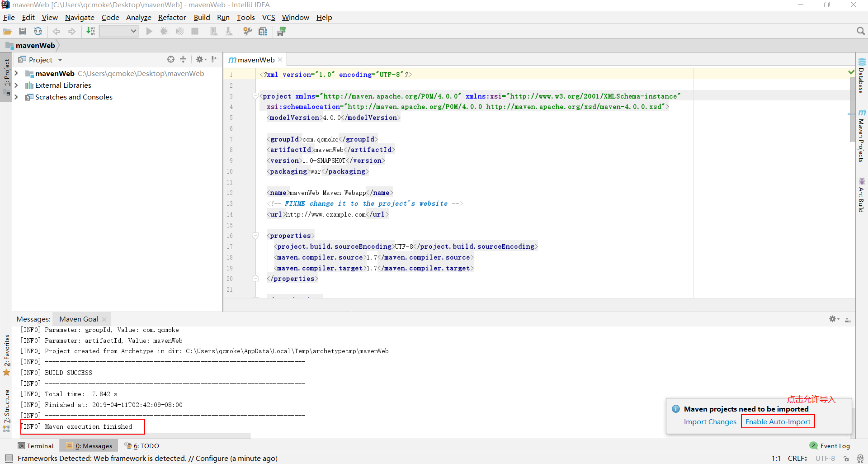
Task: Toggle the 1: Project tool window
Action: (x=6, y=77)
